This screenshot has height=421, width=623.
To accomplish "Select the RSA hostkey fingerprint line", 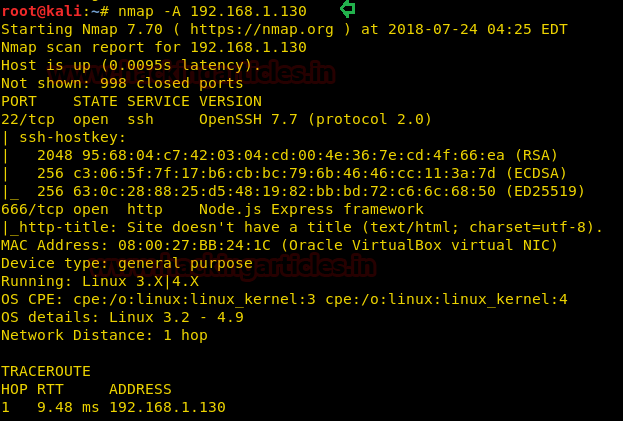I will [298, 155].
